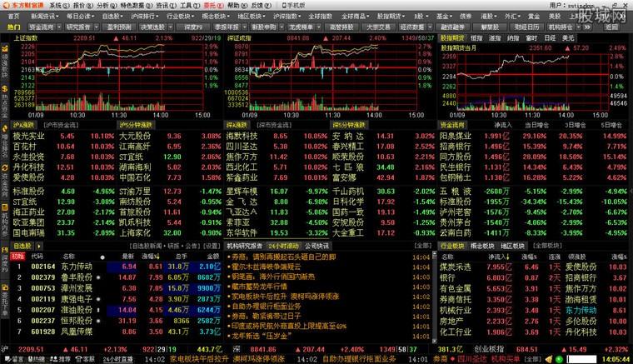
Task: Open the [全部板块] link
Action: (547, 246)
